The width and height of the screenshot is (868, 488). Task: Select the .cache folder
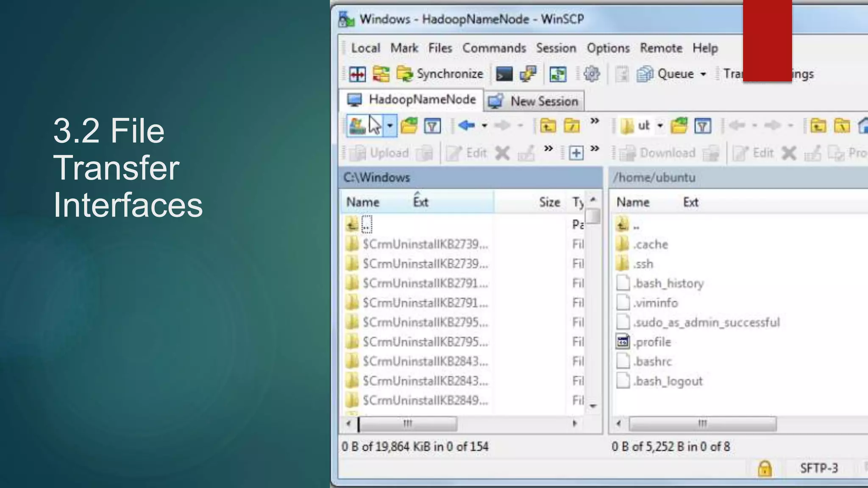click(642, 244)
